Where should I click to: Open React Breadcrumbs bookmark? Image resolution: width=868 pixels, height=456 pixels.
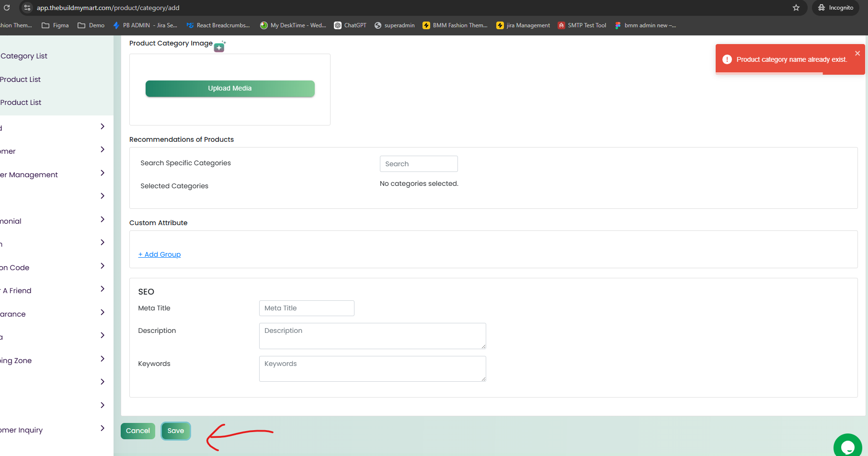pyautogui.click(x=218, y=25)
